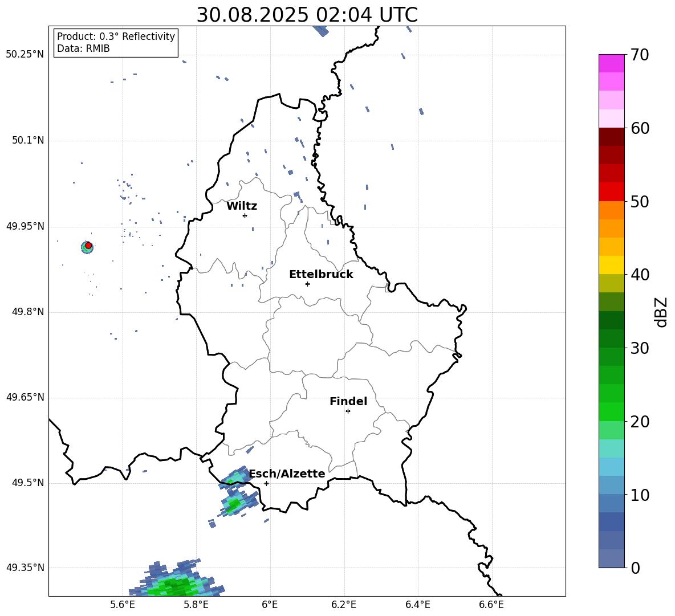Select the Ettelbruck city label
675x616 pixels.
pyautogui.click(x=321, y=275)
